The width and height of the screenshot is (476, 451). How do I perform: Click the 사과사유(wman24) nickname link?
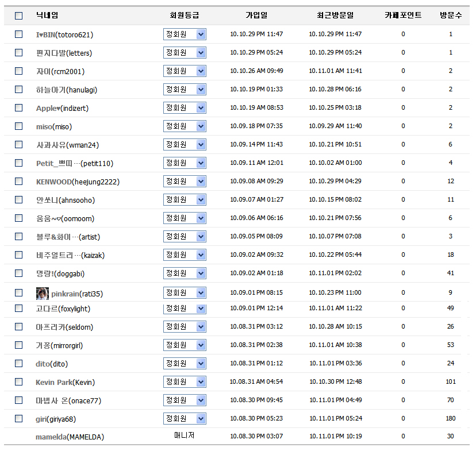click(67, 145)
